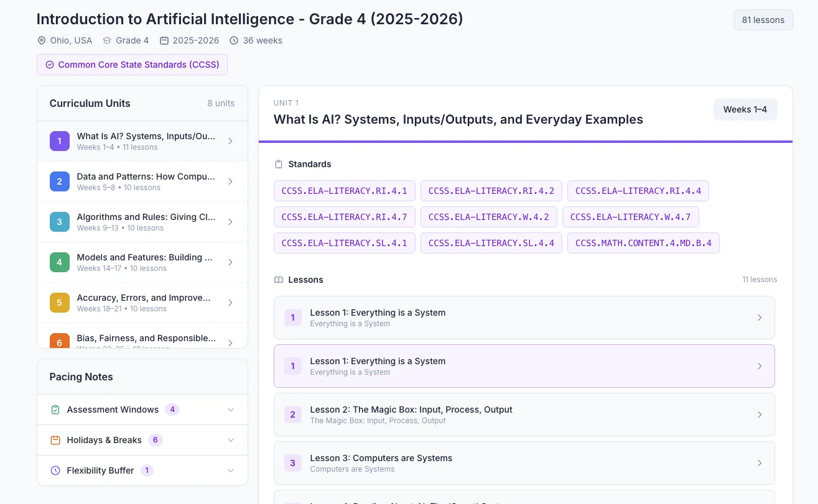Click the orange calendar icon for Holidays & Breaks
The height and width of the screenshot is (504, 818).
55,440
